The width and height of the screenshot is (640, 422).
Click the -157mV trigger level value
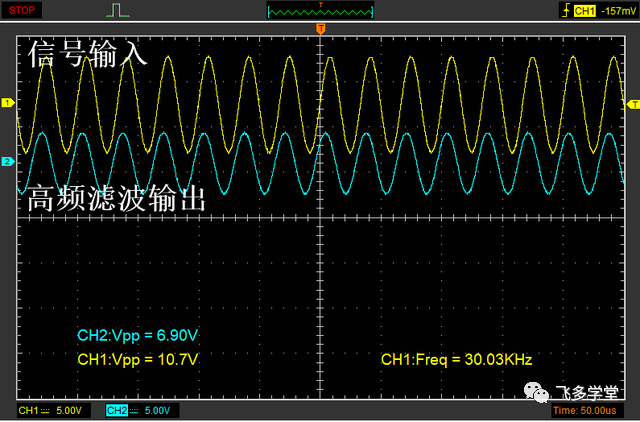pyautogui.click(x=618, y=11)
